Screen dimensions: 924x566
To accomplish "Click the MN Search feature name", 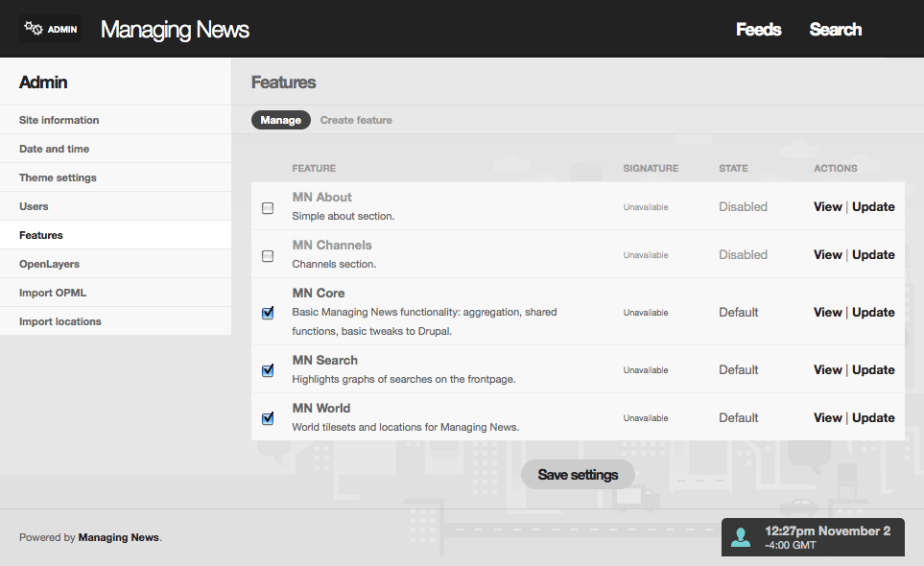I will click(x=324, y=361).
